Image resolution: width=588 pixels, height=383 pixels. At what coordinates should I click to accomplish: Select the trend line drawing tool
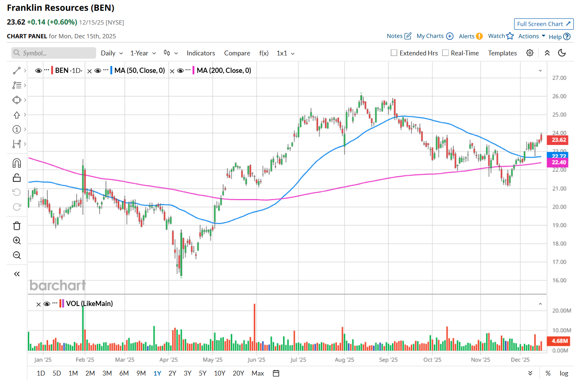point(17,71)
